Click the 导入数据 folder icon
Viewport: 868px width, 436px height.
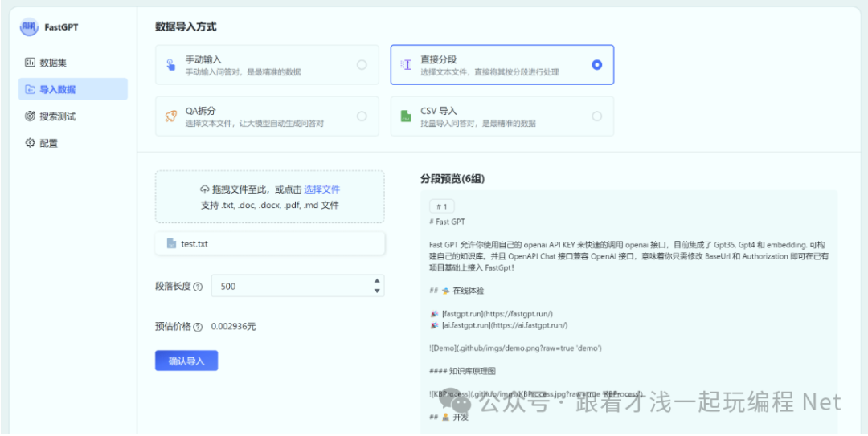[x=30, y=90]
